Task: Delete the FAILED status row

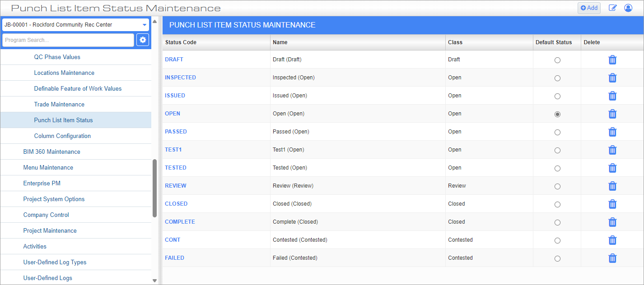Action: point(612,258)
